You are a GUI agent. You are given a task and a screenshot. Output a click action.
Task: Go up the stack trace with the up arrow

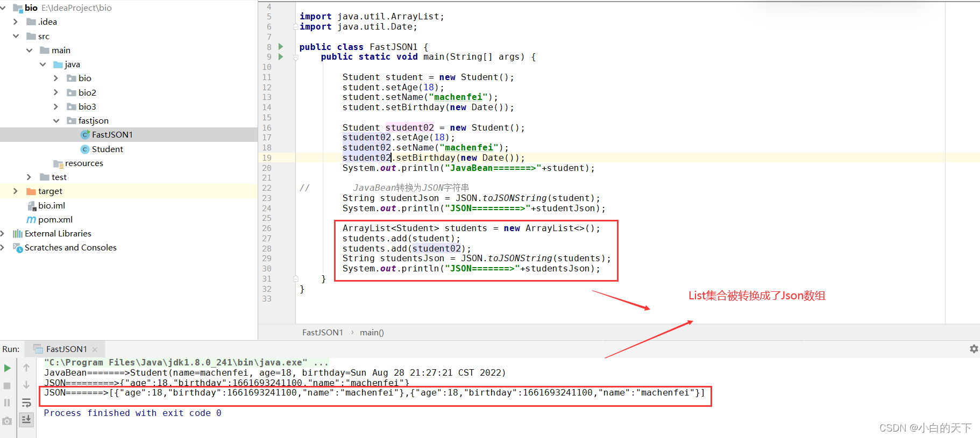tap(26, 368)
